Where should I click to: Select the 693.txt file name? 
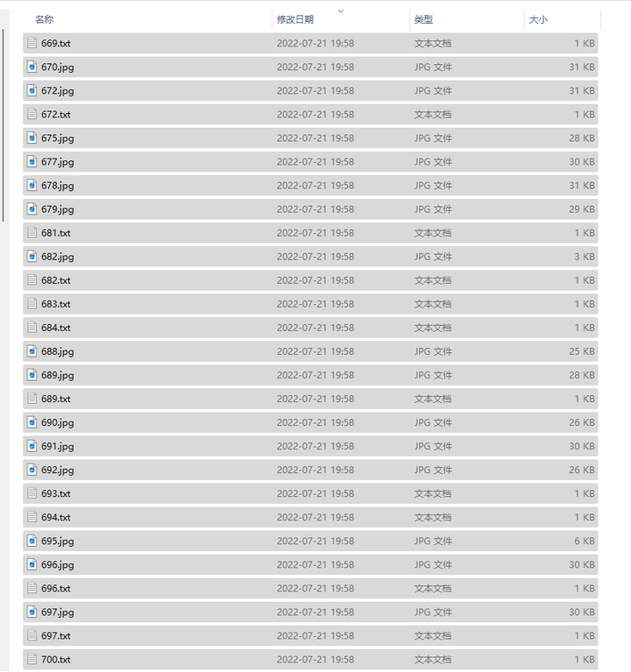(x=56, y=493)
